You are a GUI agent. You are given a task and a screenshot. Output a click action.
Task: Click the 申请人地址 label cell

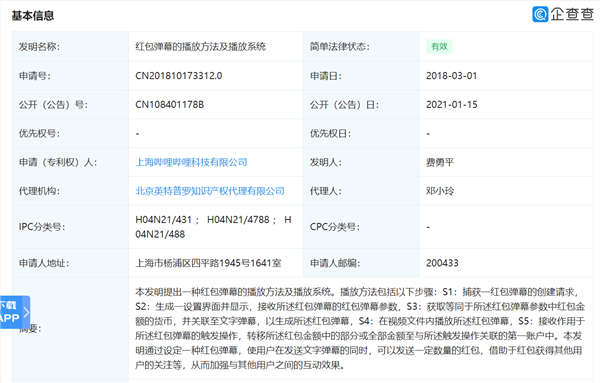70,263
